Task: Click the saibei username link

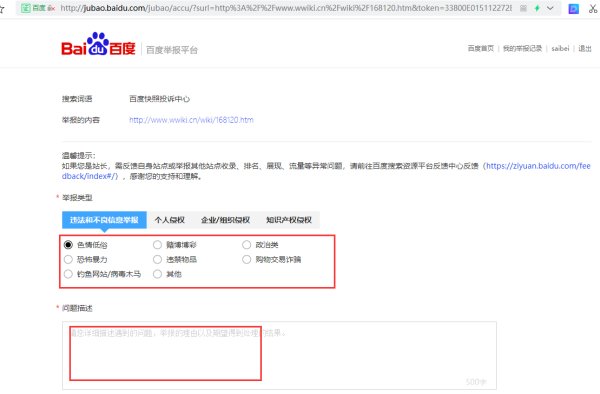Action: pyautogui.click(x=560, y=49)
